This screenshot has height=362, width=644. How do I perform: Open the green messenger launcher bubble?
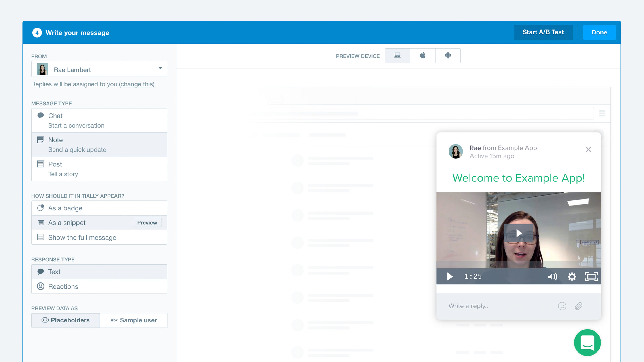pos(587,342)
